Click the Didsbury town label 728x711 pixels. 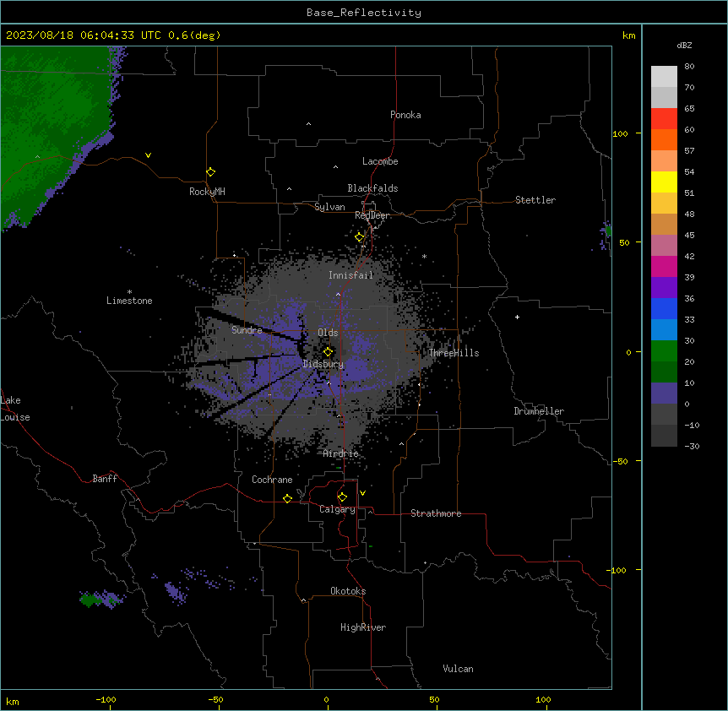pyautogui.click(x=323, y=364)
